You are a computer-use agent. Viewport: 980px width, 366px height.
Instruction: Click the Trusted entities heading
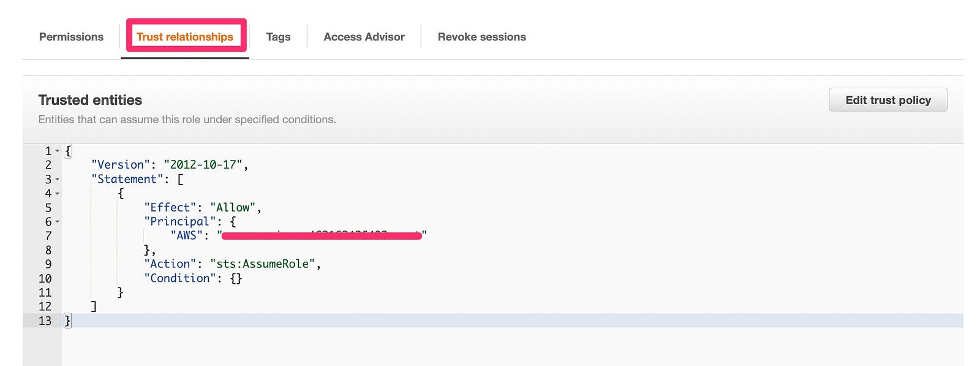(90, 100)
